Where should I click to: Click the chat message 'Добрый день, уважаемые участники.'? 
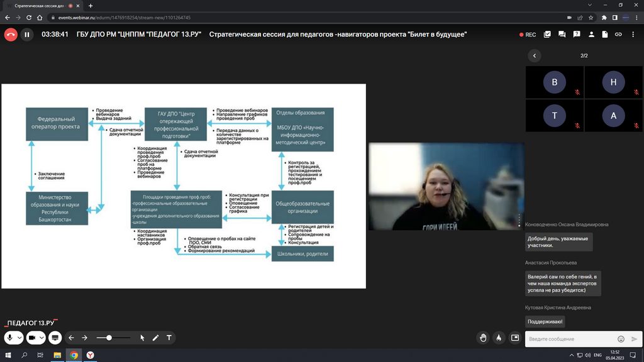pos(558,242)
